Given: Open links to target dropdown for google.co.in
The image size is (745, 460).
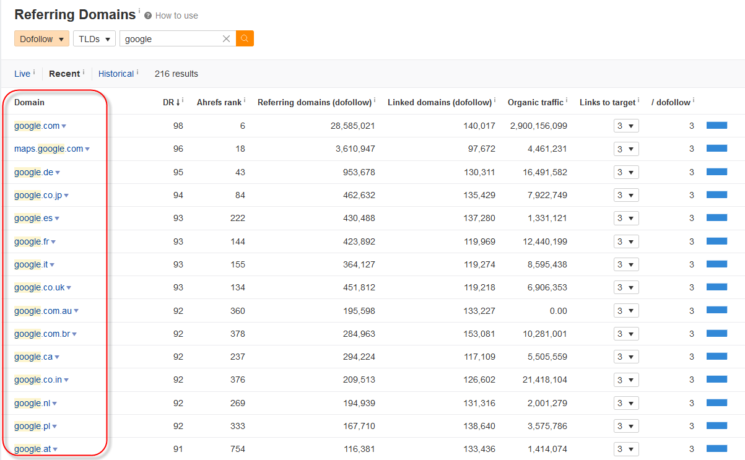Looking at the screenshot, I should coord(626,380).
